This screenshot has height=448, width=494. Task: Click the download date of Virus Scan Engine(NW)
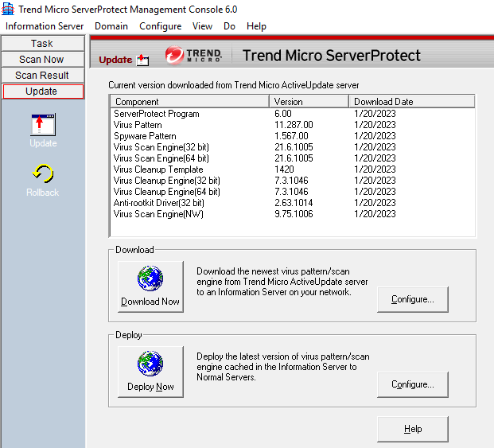pyautogui.click(x=375, y=214)
